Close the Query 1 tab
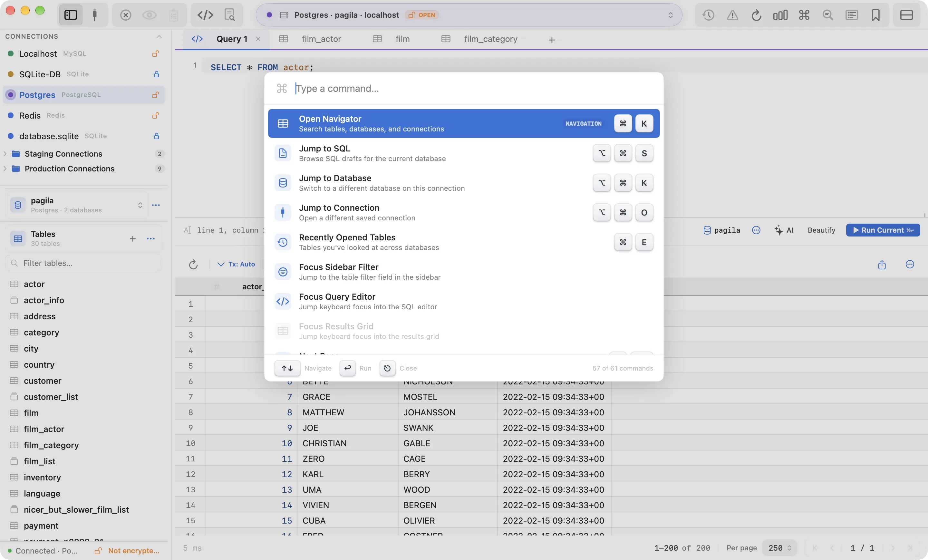This screenshot has height=560, width=928. click(x=258, y=39)
